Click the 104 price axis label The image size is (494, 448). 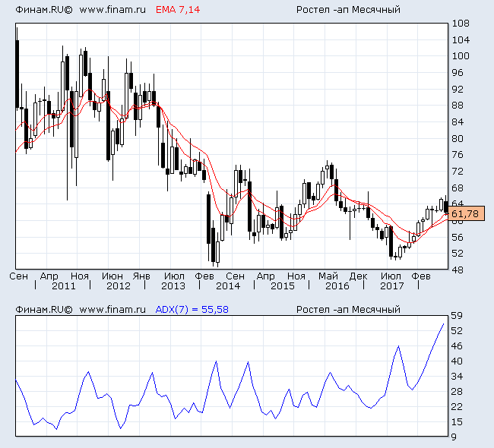[461, 40]
